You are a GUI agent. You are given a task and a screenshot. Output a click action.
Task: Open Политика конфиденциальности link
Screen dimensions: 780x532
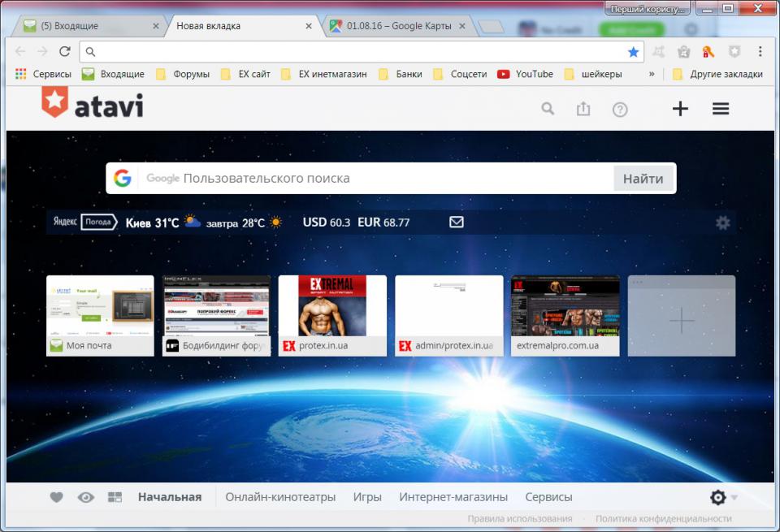click(x=663, y=518)
